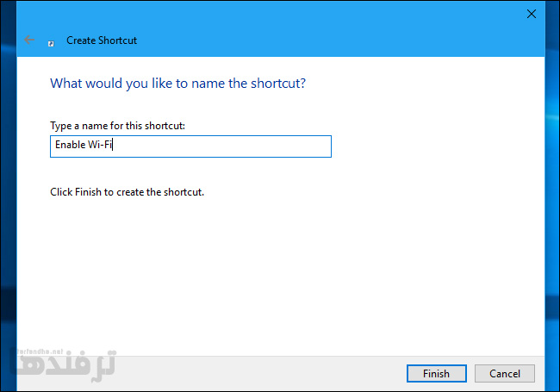Focus the shortcut name input field
560x392 pixels.
[190, 146]
